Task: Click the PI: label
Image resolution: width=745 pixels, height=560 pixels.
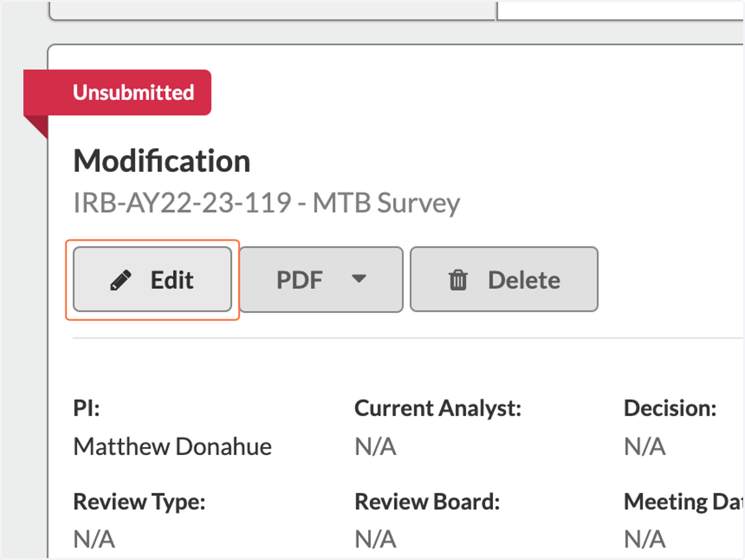Action: (x=87, y=409)
